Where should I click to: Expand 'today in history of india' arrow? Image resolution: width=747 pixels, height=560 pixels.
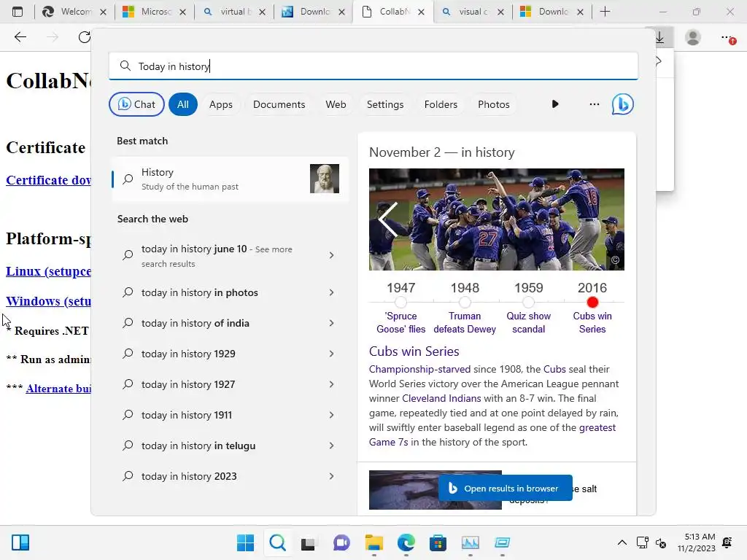332,323
